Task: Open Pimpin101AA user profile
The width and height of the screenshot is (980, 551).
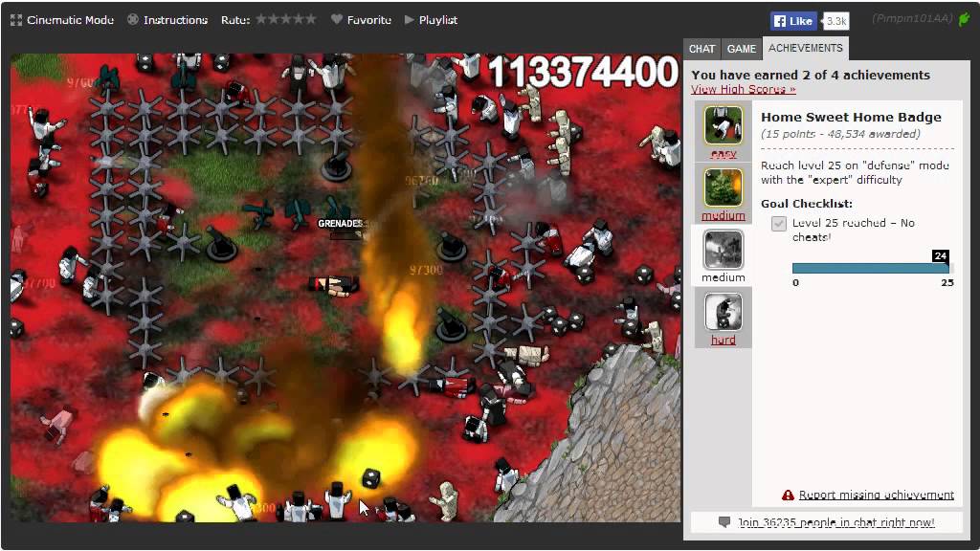Action: click(x=913, y=19)
